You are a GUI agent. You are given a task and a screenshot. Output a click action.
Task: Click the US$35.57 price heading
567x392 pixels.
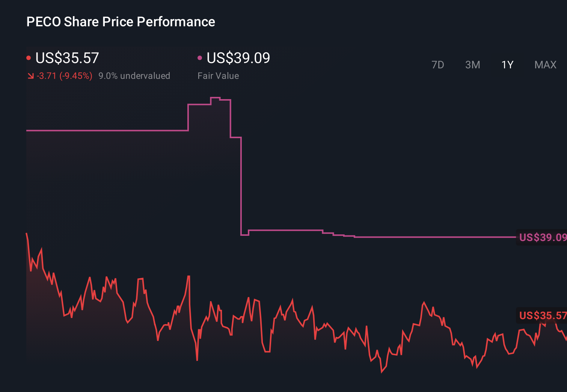[67, 57]
